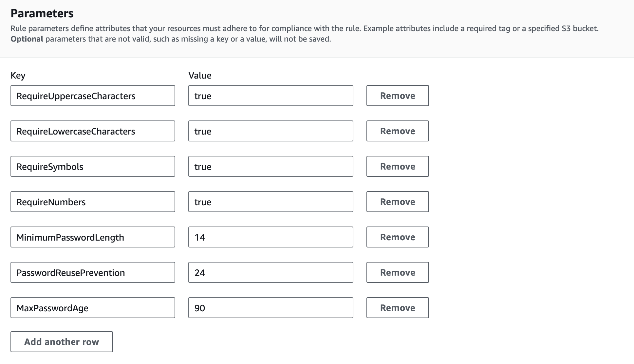Edit the RequireNumbers value field
This screenshot has height=364, width=634.
(270, 202)
